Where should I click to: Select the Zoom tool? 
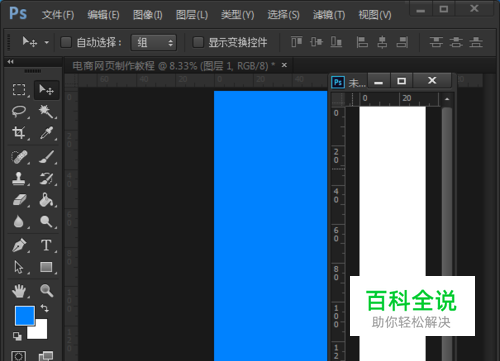(x=46, y=291)
